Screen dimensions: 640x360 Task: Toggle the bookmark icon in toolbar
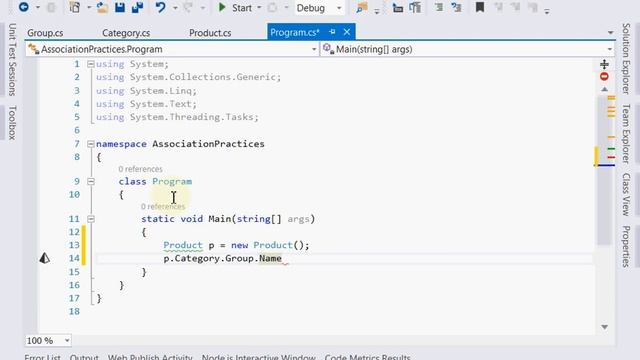480,7
